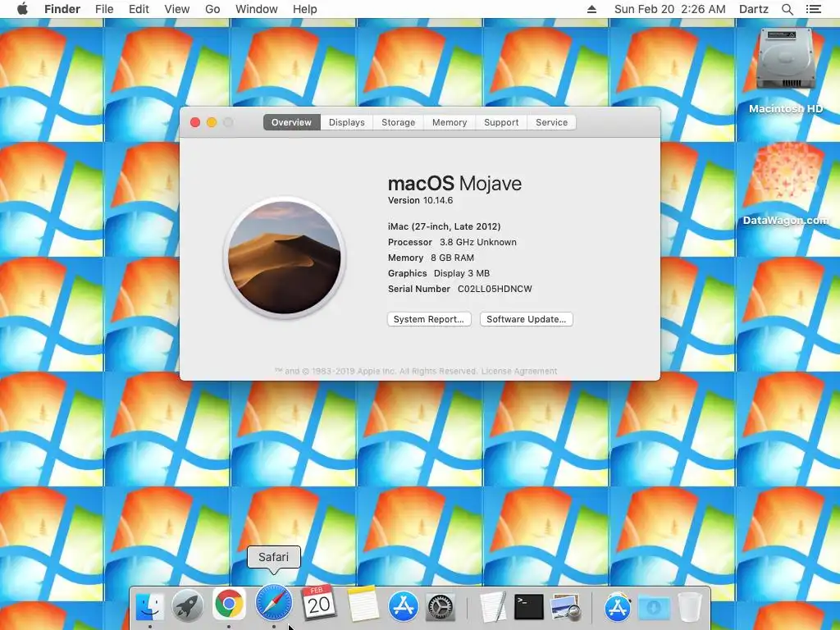This screenshot has height=630, width=840.
Task: Click the 8 GB RAM memory value
Action: click(x=452, y=258)
